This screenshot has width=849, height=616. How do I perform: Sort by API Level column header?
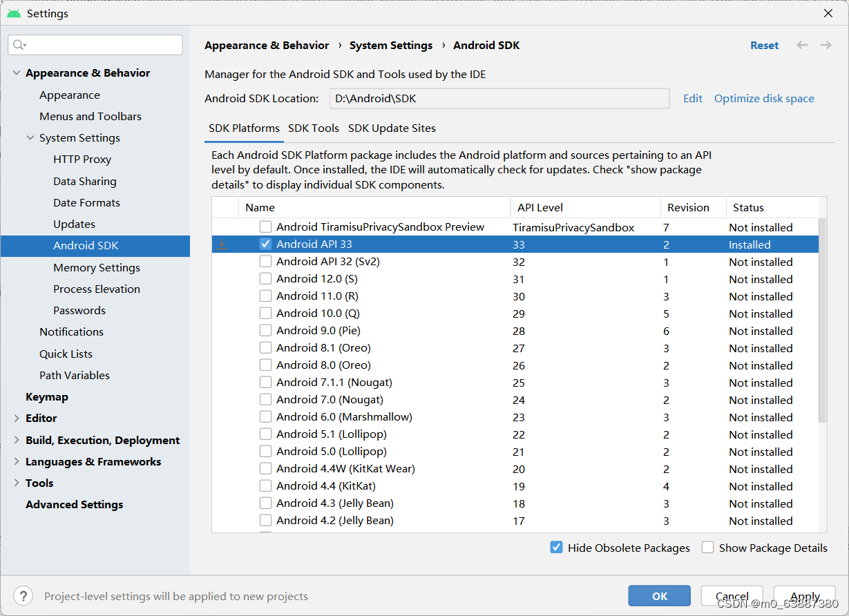click(585, 207)
